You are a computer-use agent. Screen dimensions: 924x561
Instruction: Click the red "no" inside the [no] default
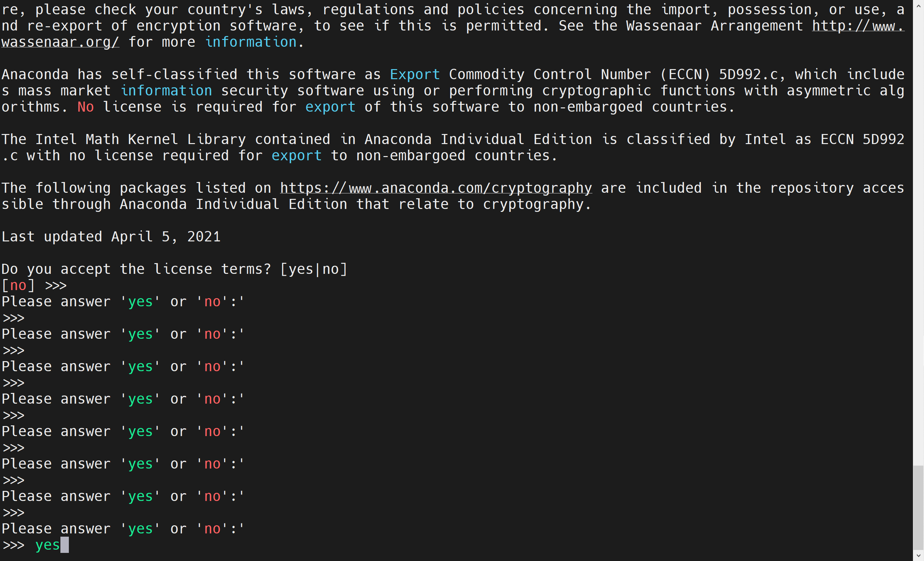tap(18, 286)
